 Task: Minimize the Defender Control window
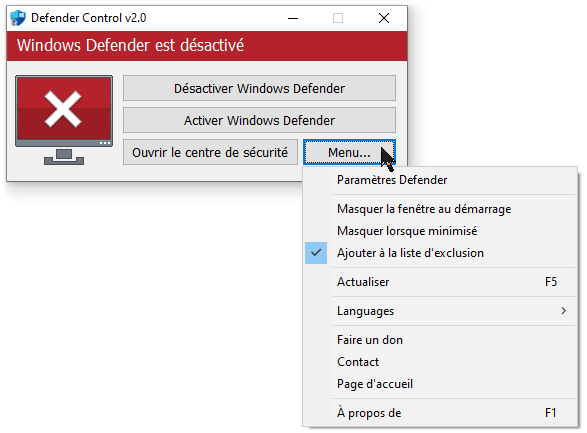(x=293, y=18)
